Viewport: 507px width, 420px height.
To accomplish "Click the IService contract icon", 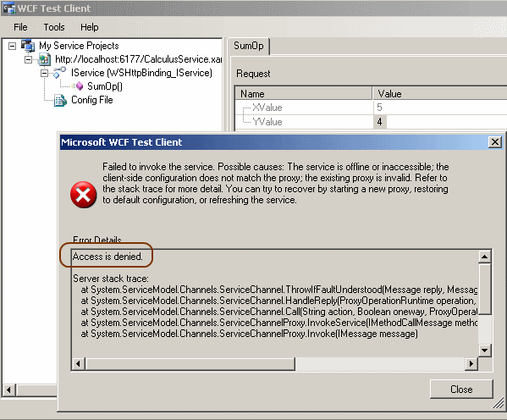I will 59,73.
